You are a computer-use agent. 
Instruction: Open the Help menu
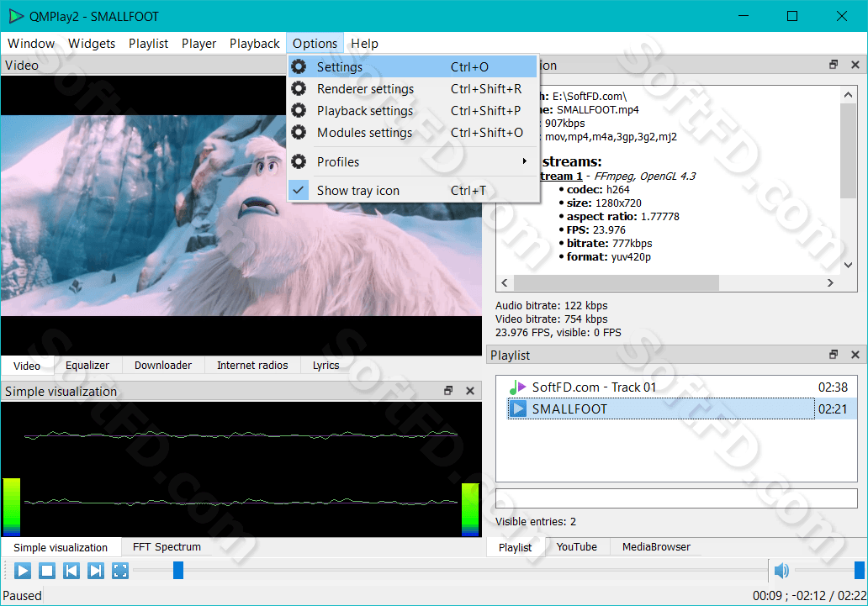(x=364, y=44)
